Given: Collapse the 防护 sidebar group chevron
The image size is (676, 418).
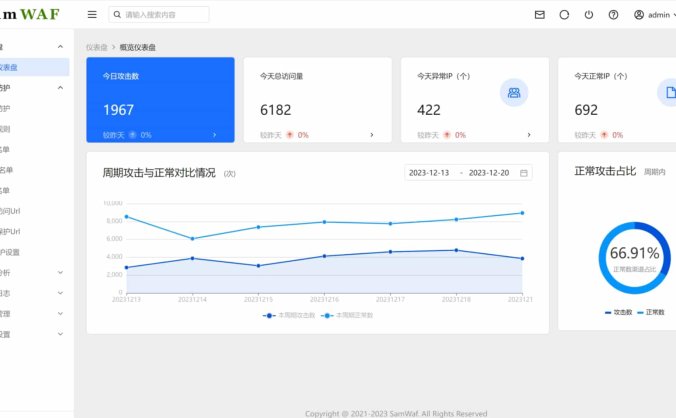Looking at the screenshot, I should (60, 88).
